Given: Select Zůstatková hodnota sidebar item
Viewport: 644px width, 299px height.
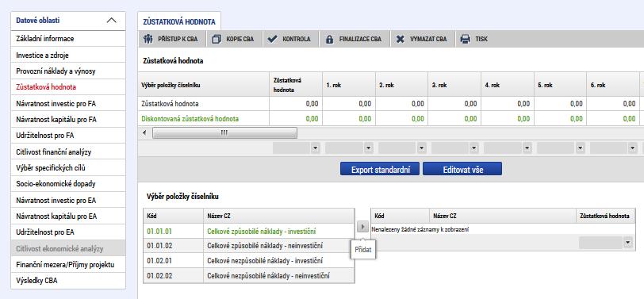Looking at the screenshot, I should point(68,87).
